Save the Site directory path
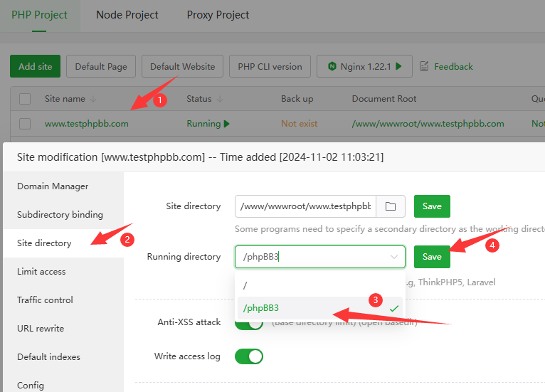 [432, 206]
